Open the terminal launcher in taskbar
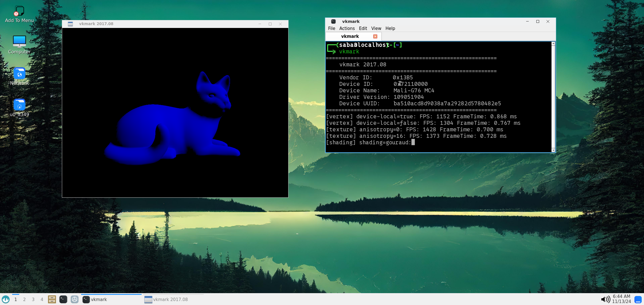644x305 pixels. coord(63,299)
